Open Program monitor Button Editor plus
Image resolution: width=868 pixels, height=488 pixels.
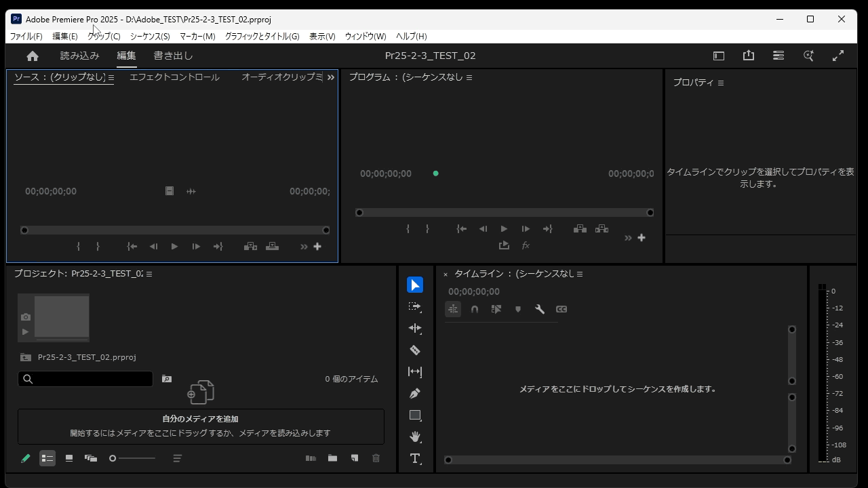[x=641, y=238]
